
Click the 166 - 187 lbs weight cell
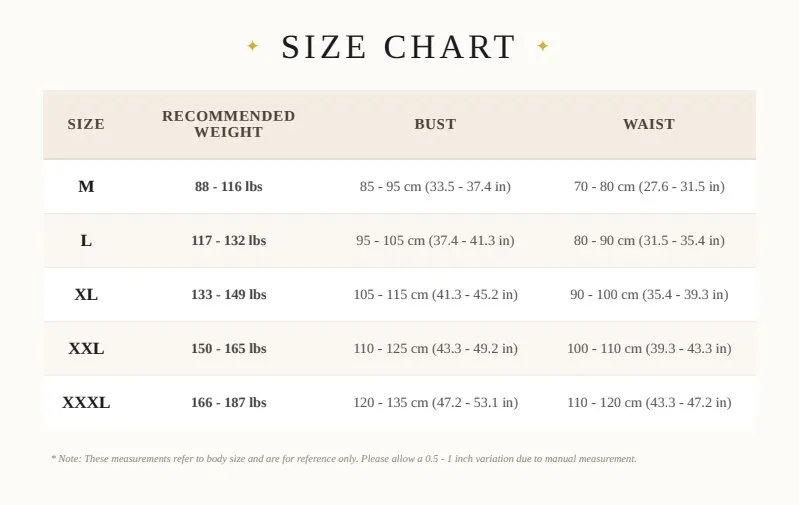pyautogui.click(x=229, y=403)
